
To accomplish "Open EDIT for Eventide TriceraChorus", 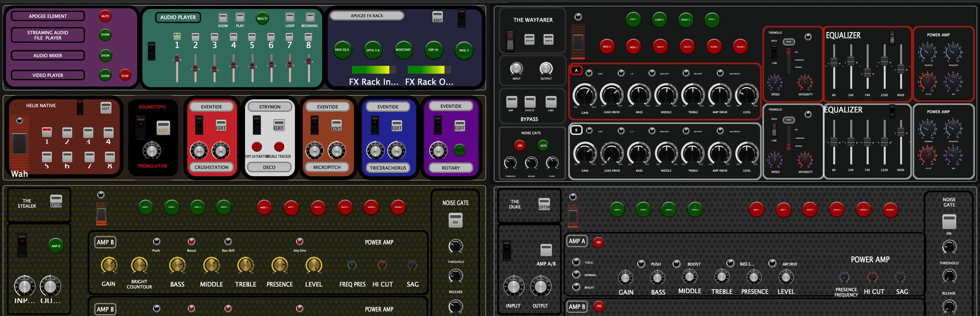I will click(x=396, y=126).
